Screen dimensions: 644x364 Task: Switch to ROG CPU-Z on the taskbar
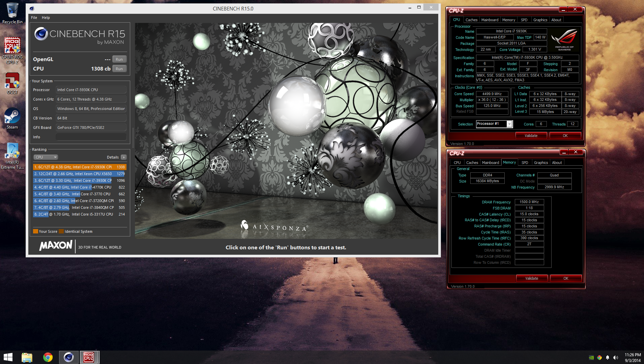click(89, 357)
